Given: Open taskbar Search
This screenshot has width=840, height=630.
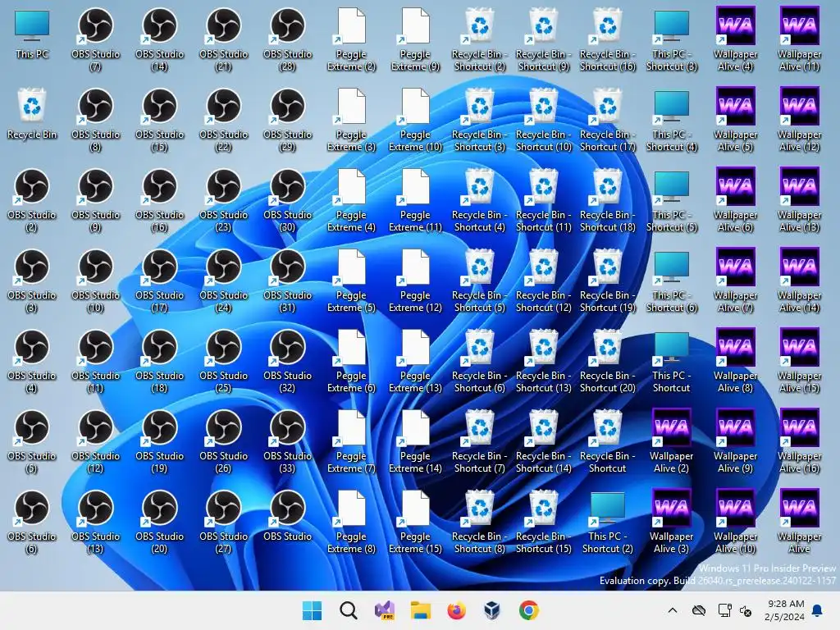Looking at the screenshot, I should (x=348, y=610).
